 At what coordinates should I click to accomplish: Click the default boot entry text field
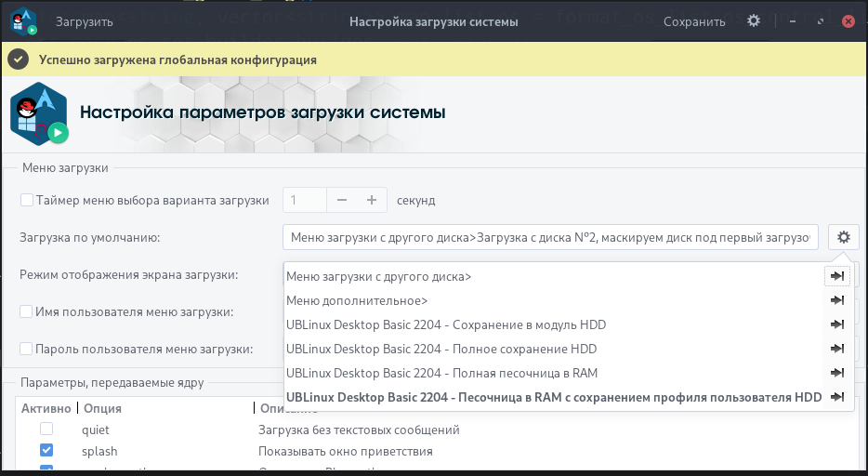(550, 237)
